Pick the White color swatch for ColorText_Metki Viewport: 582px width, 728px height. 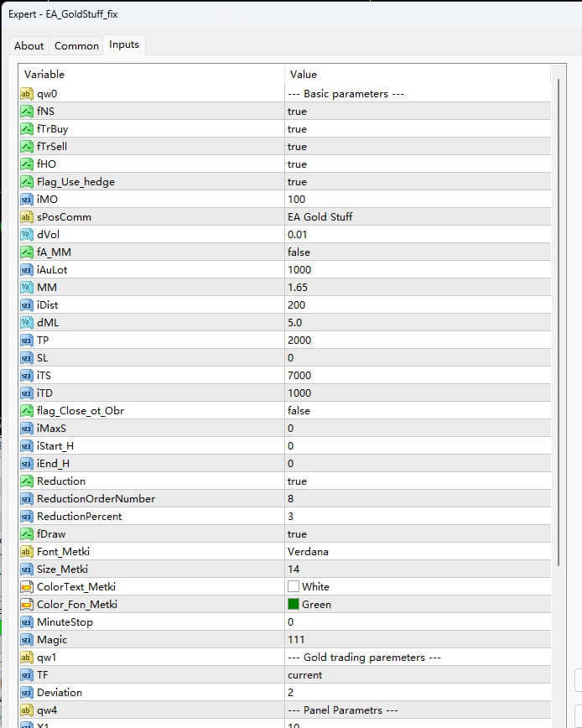(x=294, y=587)
